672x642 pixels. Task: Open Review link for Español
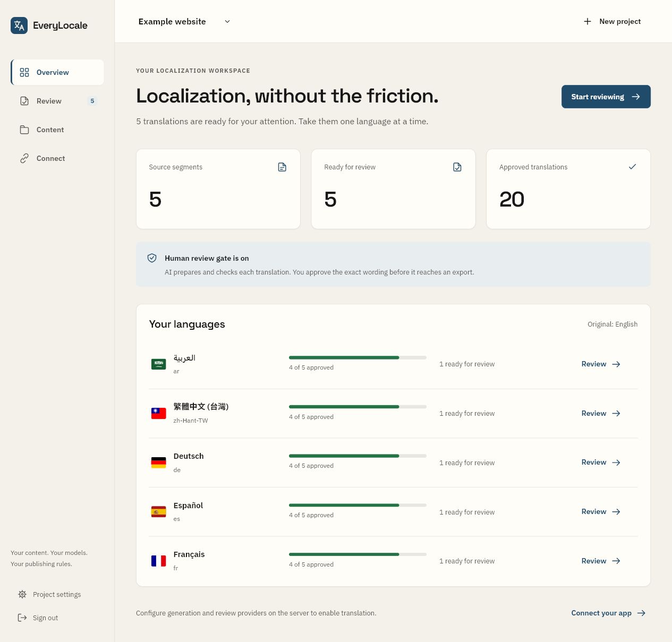[601, 511]
